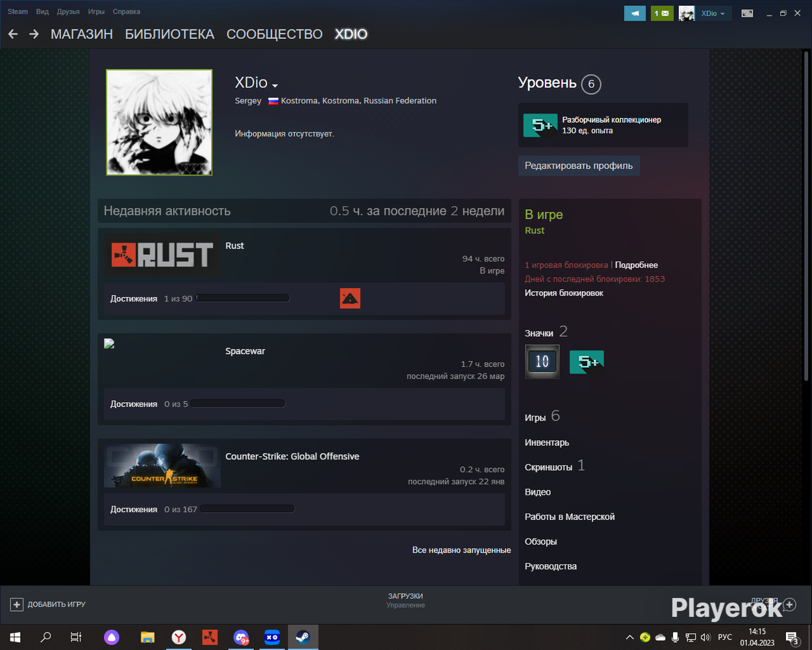Go back with the left arrow
This screenshot has width=812, height=650.
click(13, 34)
